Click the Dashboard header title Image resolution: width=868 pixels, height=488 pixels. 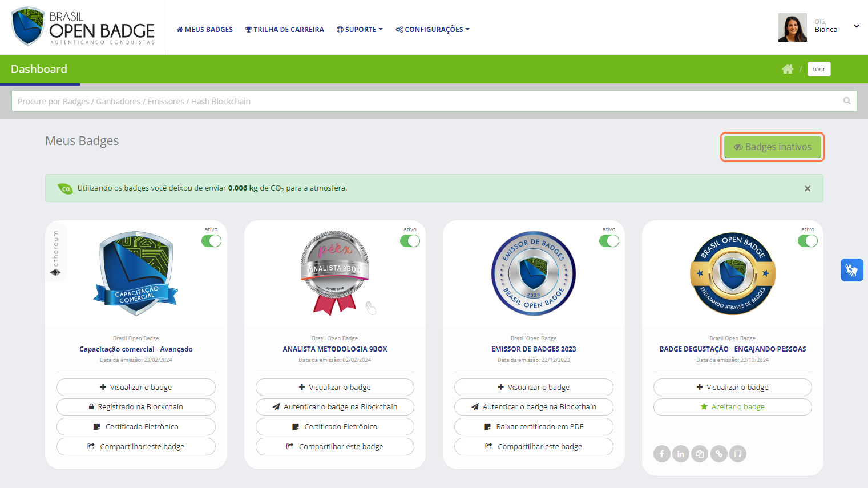click(x=39, y=69)
